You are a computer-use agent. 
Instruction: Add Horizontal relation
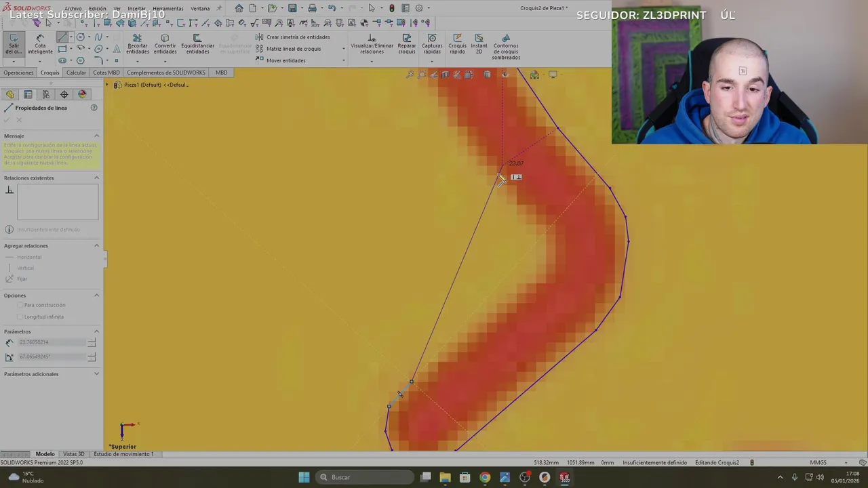pos(24,257)
